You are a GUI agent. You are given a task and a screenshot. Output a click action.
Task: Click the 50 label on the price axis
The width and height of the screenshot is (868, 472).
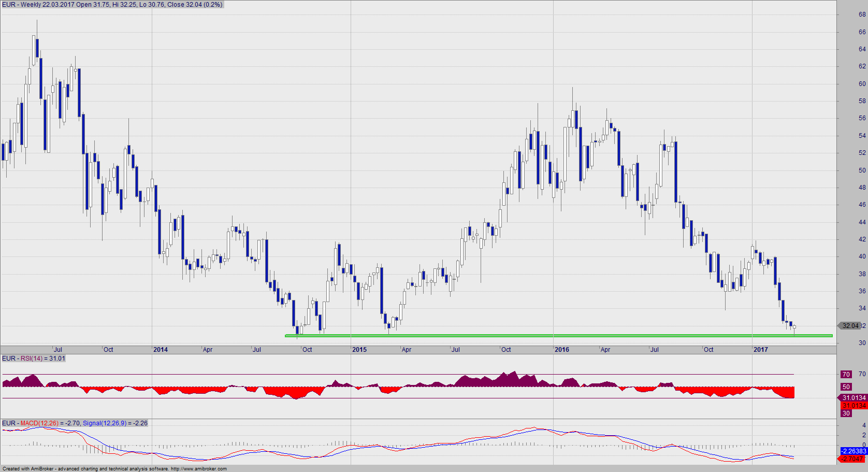862,170
